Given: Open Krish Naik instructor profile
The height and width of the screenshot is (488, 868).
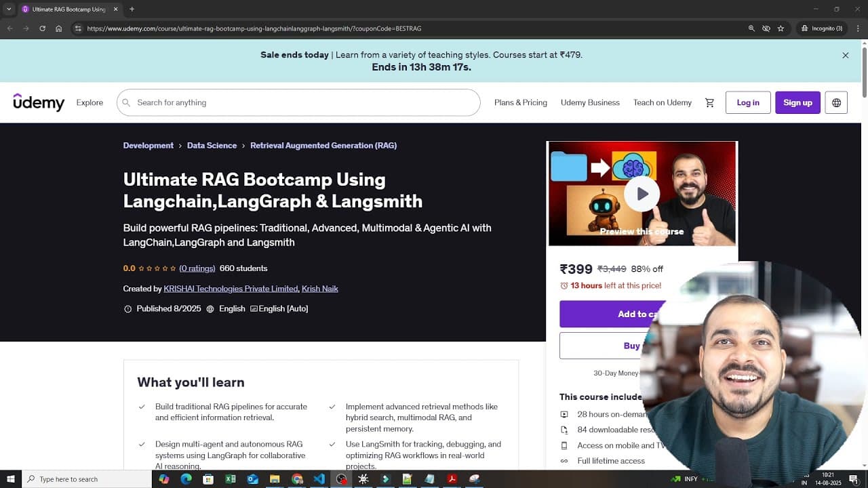Looking at the screenshot, I should 320,289.
